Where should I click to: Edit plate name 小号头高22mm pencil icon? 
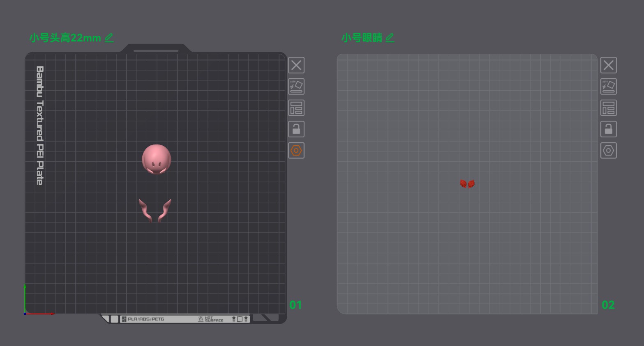click(x=109, y=38)
